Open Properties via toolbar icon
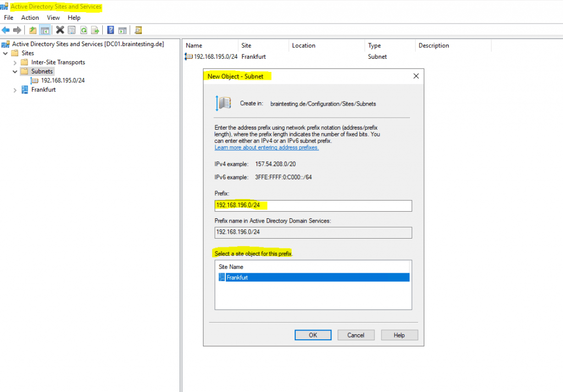This screenshot has height=392, width=563. click(72, 30)
